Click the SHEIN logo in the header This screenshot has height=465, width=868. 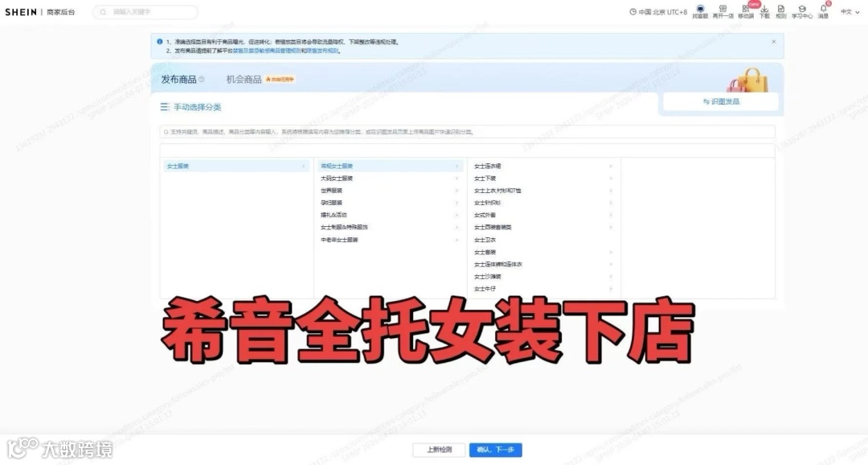21,11
